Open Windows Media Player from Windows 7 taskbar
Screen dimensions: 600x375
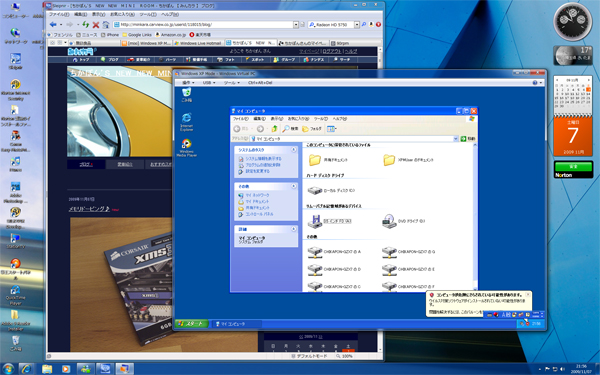pos(66,368)
